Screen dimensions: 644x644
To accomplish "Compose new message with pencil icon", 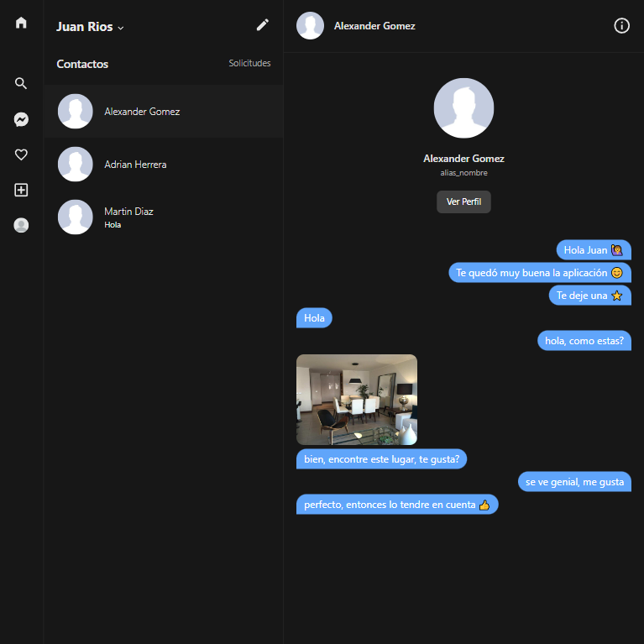I will tap(263, 25).
